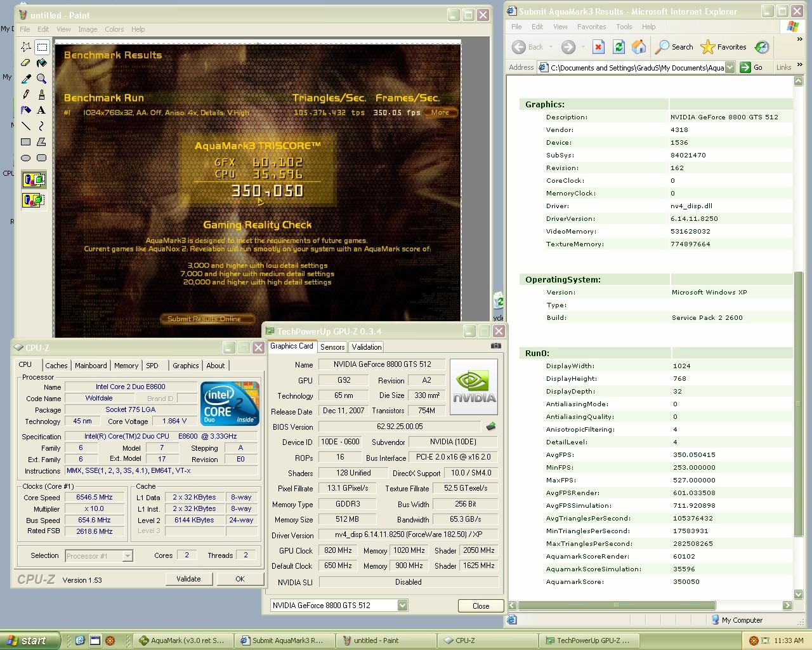This screenshot has width=812, height=650.
Task: Click the Links toolbar label in IE
Action: pyautogui.click(x=784, y=67)
